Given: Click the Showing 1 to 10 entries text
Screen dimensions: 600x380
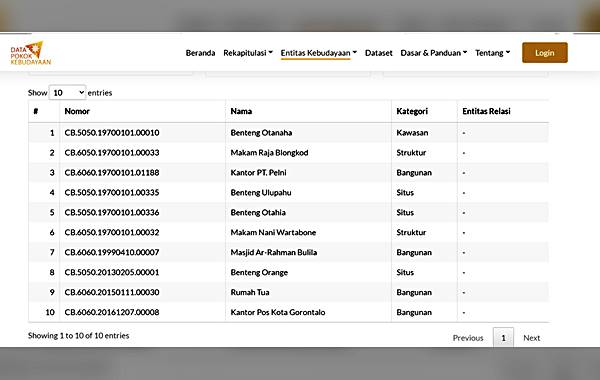Looking at the screenshot, I should pos(78,336).
